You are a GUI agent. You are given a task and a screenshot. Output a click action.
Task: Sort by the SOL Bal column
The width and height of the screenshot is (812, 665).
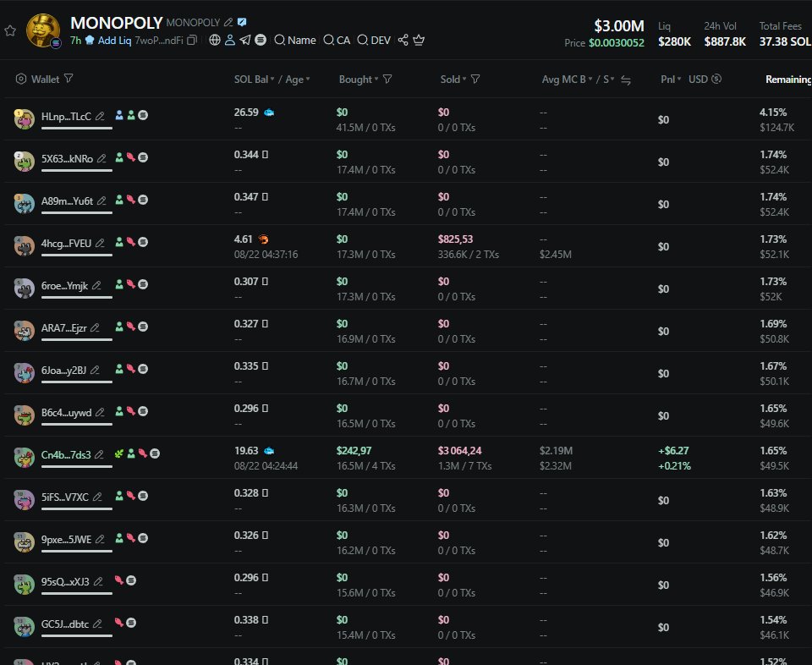tap(254, 80)
